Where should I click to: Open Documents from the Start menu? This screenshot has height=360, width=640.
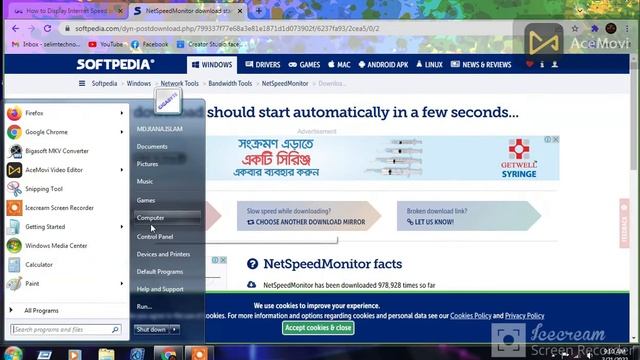[152, 147]
